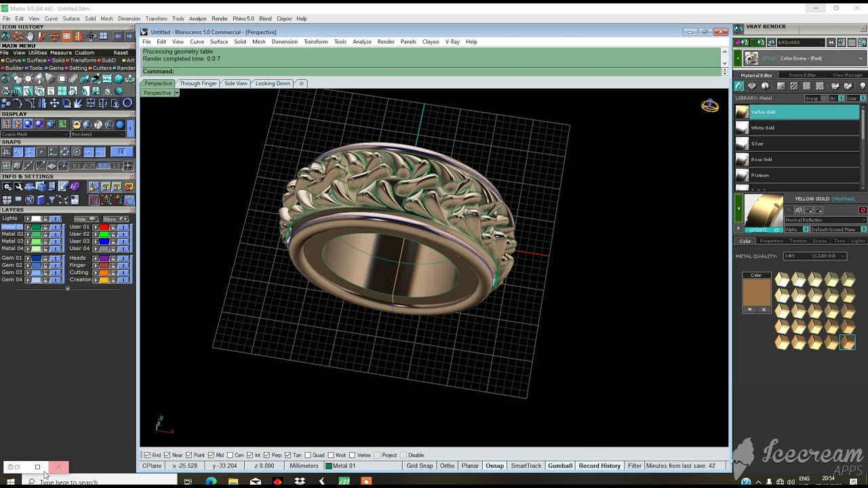868x488 pixels.
Task: Open the render size 640x480 dropdown
Action: [x=801, y=42]
